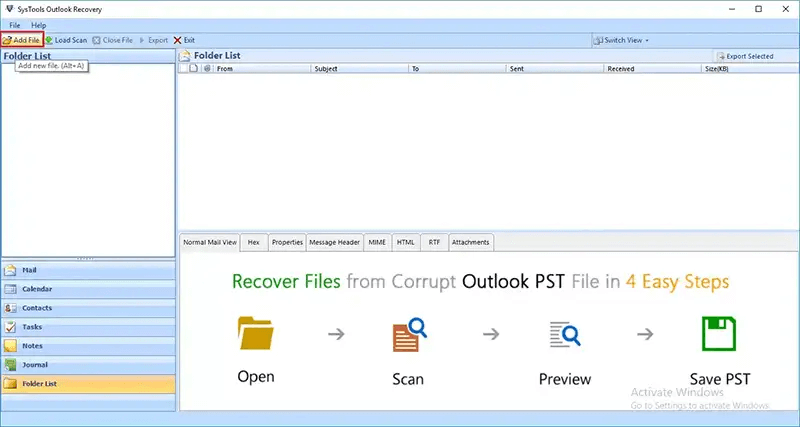800x427 pixels.
Task: Select Folder List in the navigation pane
Action: pyautogui.click(x=88, y=384)
